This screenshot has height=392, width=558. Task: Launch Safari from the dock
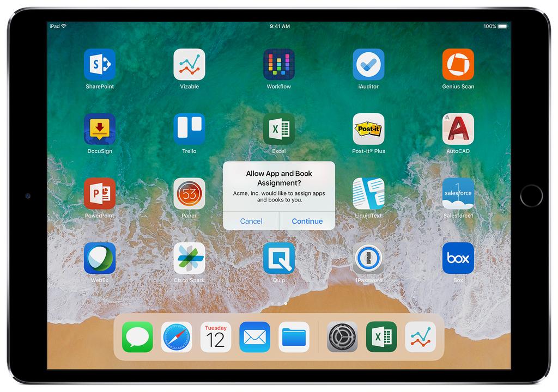point(177,337)
